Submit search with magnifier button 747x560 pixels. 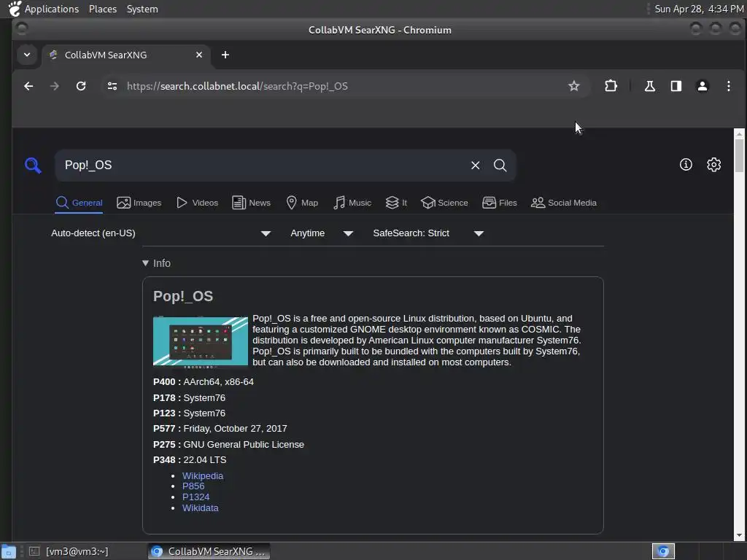pyautogui.click(x=500, y=166)
